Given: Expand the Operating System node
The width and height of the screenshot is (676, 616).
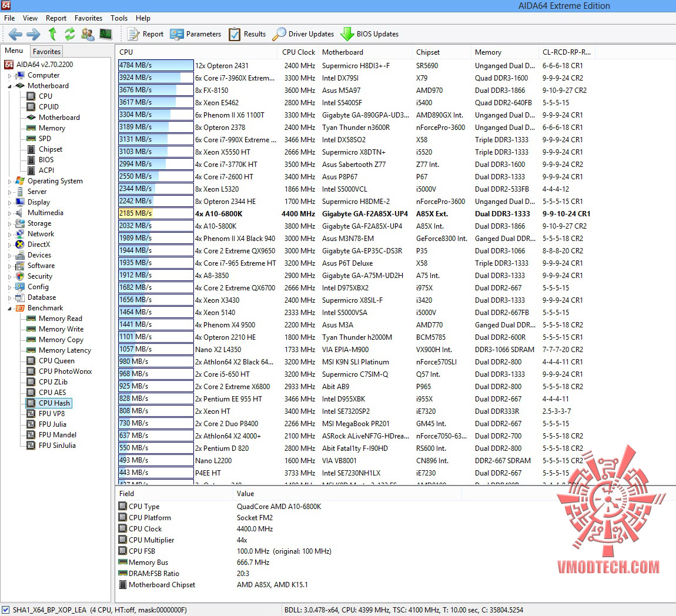Looking at the screenshot, I should coord(9,182).
